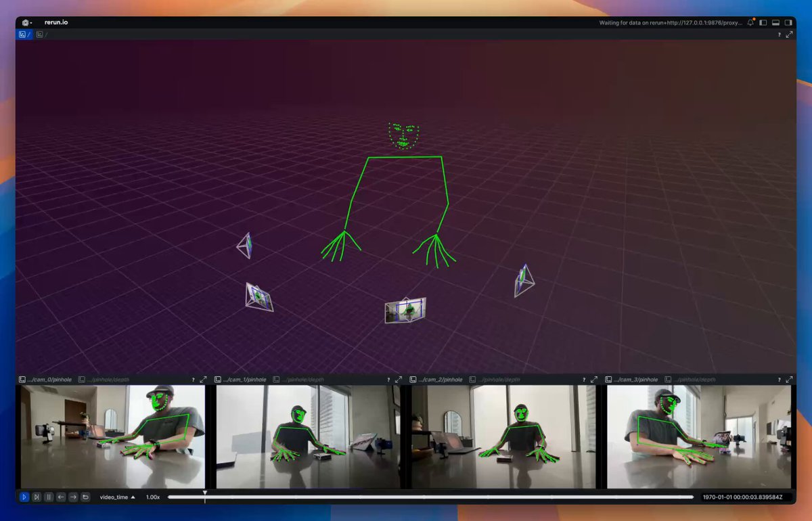
Task: Toggle the left blueprint panel
Action: (763, 22)
